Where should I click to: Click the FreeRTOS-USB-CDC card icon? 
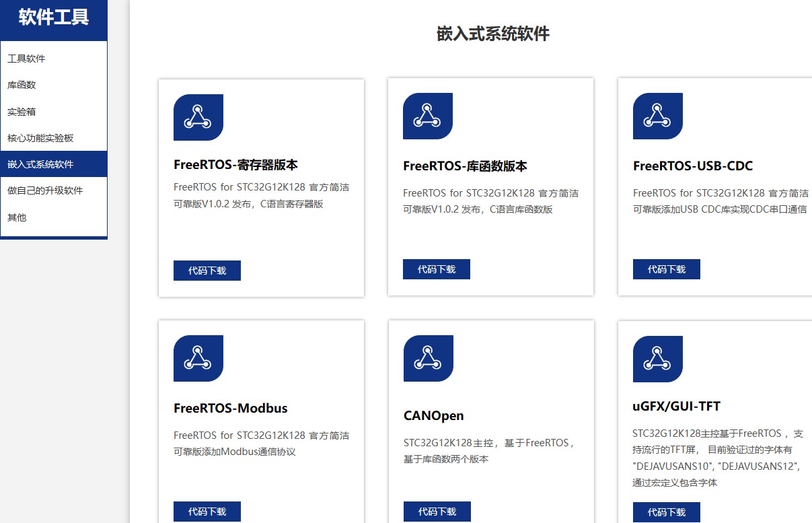658,116
